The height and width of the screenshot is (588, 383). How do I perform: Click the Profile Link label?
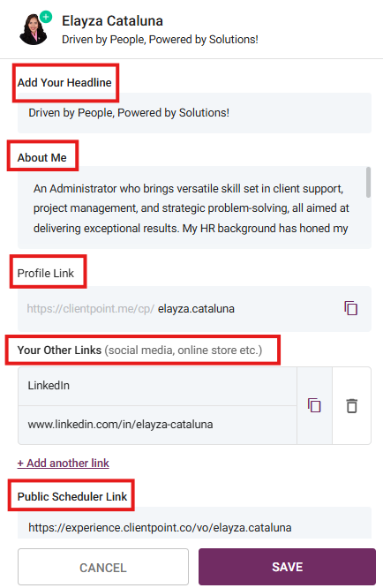[46, 273]
